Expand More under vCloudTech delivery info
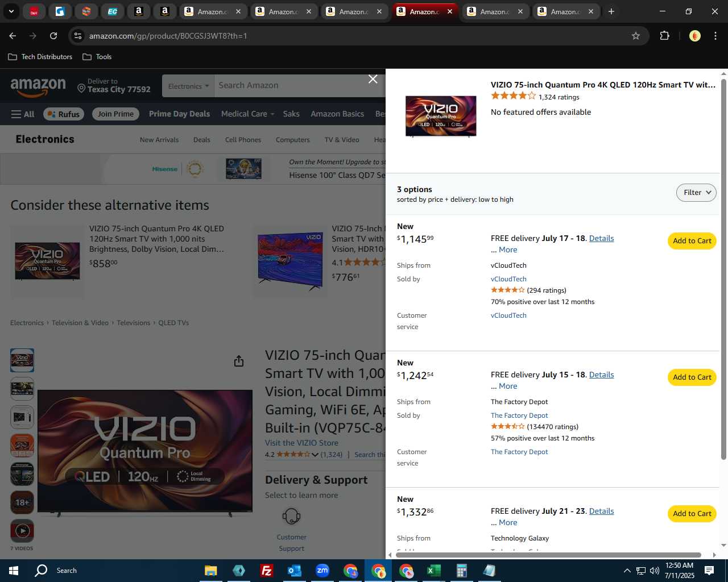Viewport: 728px width, 582px height. click(x=508, y=250)
